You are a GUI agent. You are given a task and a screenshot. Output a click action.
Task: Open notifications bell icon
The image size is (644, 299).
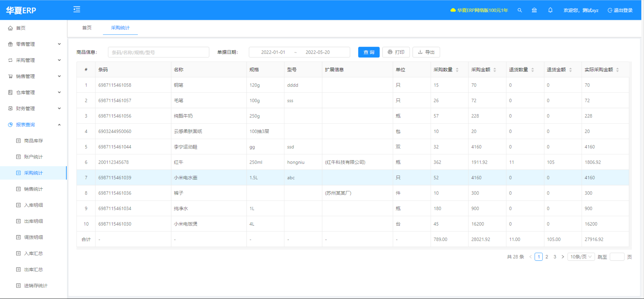point(550,10)
